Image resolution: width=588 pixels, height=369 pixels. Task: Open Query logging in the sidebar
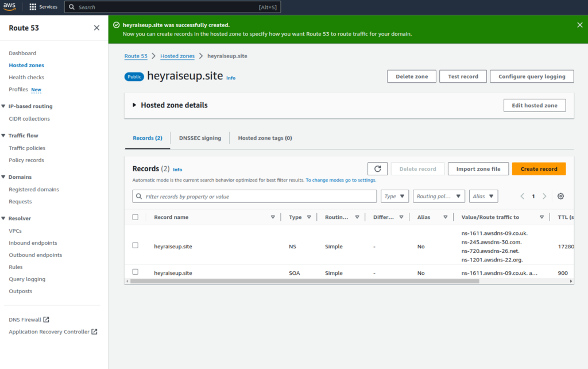coord(27,279)
